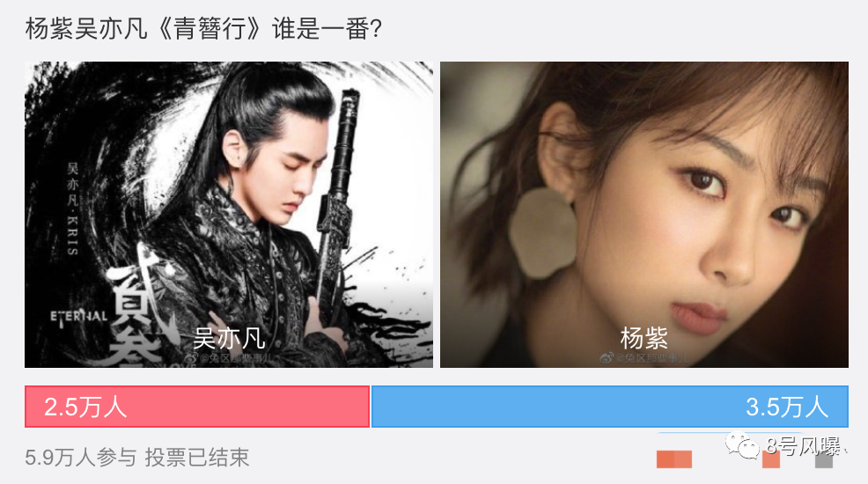Click the 3.5万人 vote count text
The image size is (868, 484).
coord(787,407)
